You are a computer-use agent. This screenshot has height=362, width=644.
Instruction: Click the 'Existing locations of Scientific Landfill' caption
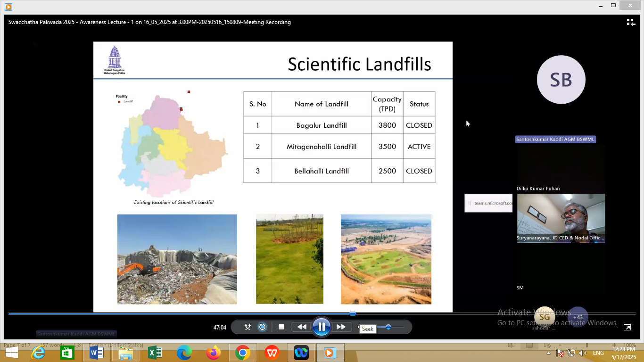[x=174, y=203]
